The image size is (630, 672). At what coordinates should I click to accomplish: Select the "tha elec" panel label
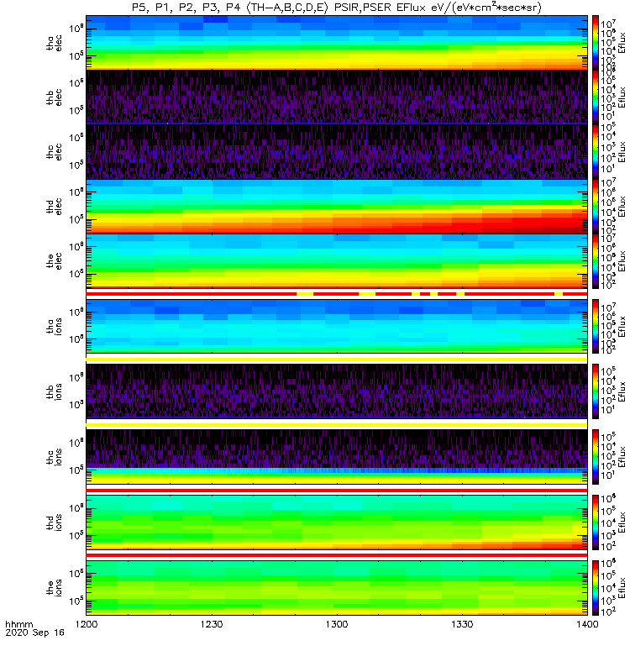[54, 43]
